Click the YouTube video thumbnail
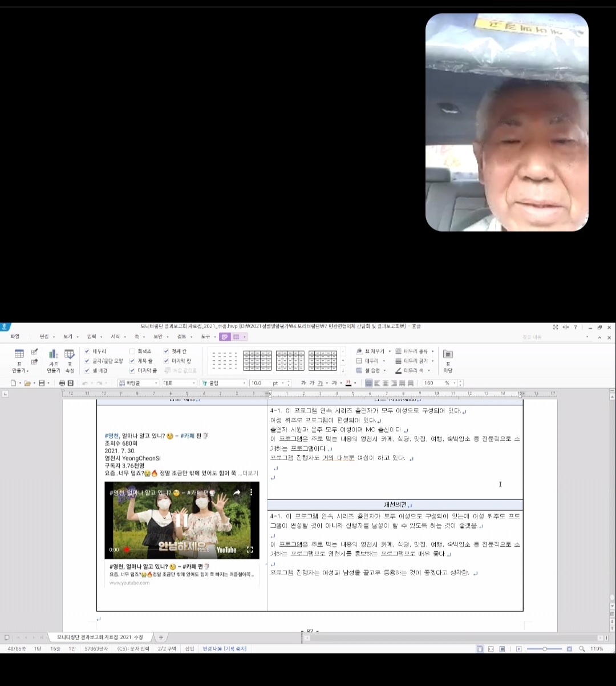The image size is (616, 686). (x=181, y=520)
